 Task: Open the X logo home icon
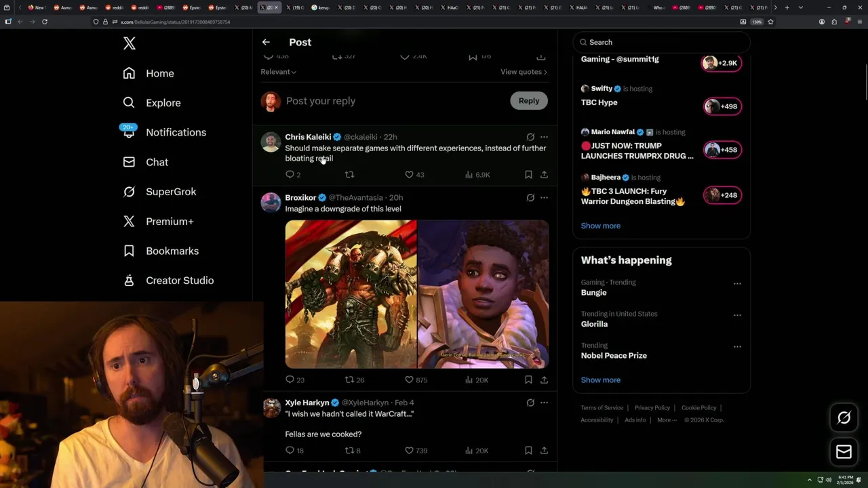130,43
